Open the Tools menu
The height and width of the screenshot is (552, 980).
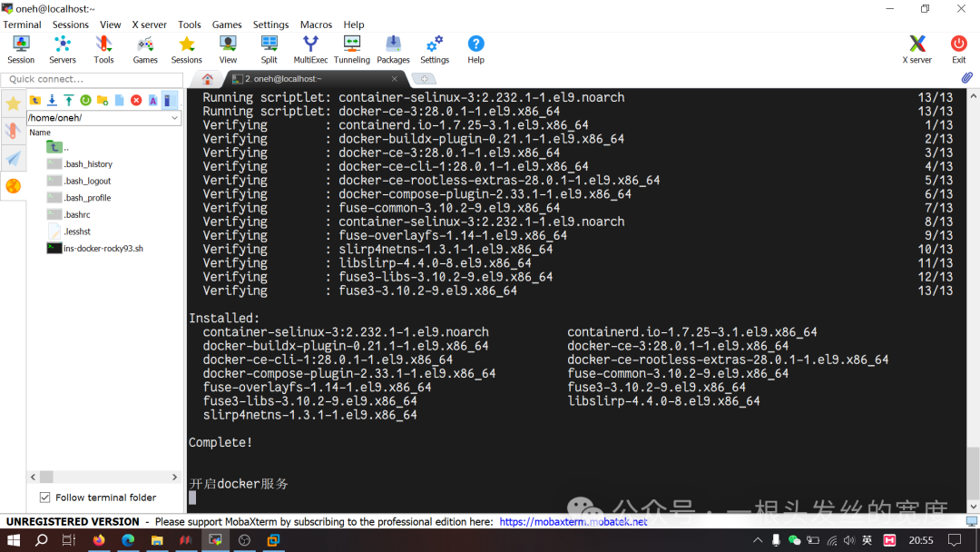(x=190, y=25)
